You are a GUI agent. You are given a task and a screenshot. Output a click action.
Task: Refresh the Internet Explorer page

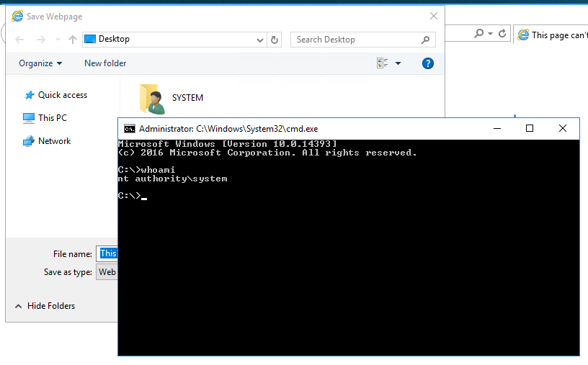point(502,34)
